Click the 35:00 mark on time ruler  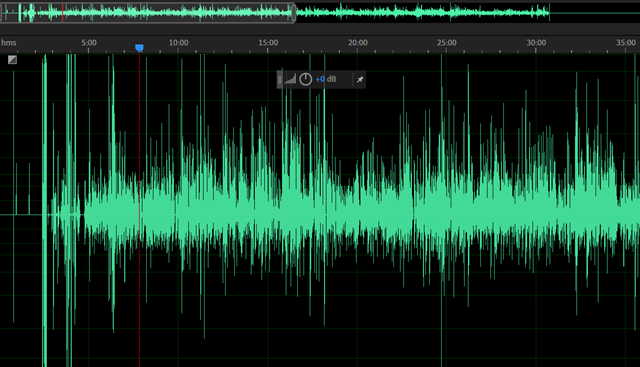pos(626,42)
